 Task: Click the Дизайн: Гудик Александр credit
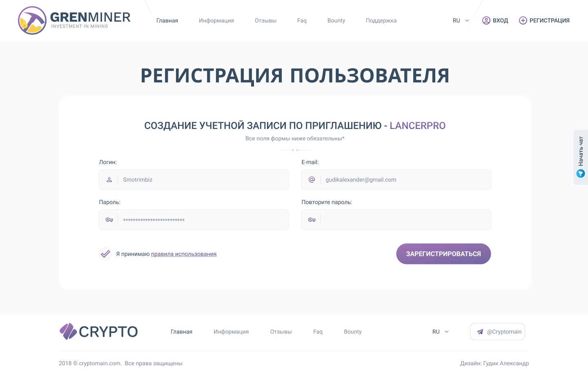[x=494, y=363]
